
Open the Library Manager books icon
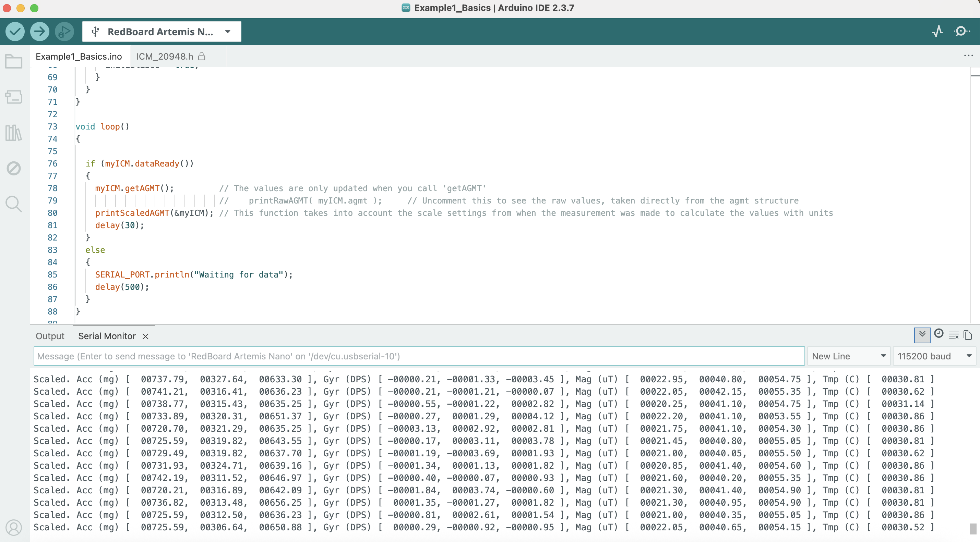(x=14, y=133)
